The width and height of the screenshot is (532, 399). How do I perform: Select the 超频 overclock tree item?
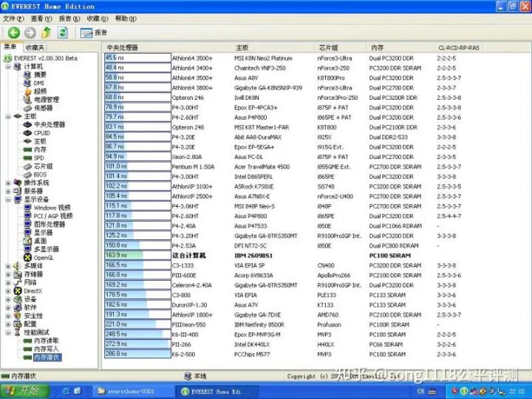[x=39, y=91]
